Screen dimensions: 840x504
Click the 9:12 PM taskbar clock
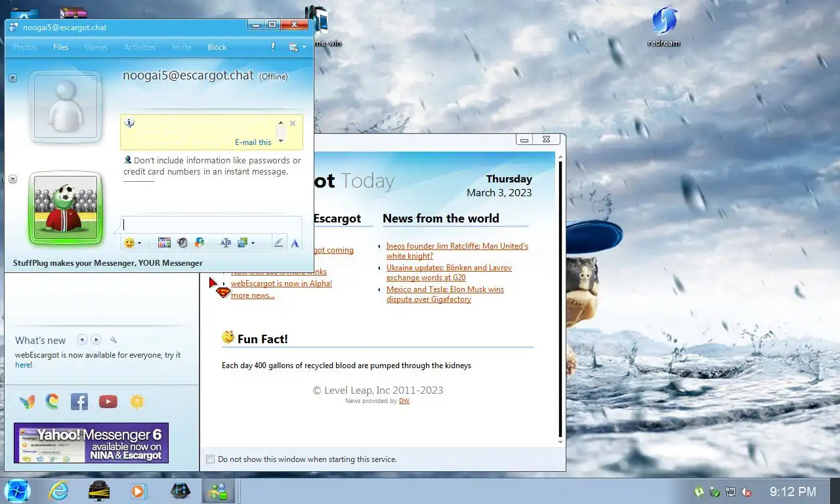point(793,492)
